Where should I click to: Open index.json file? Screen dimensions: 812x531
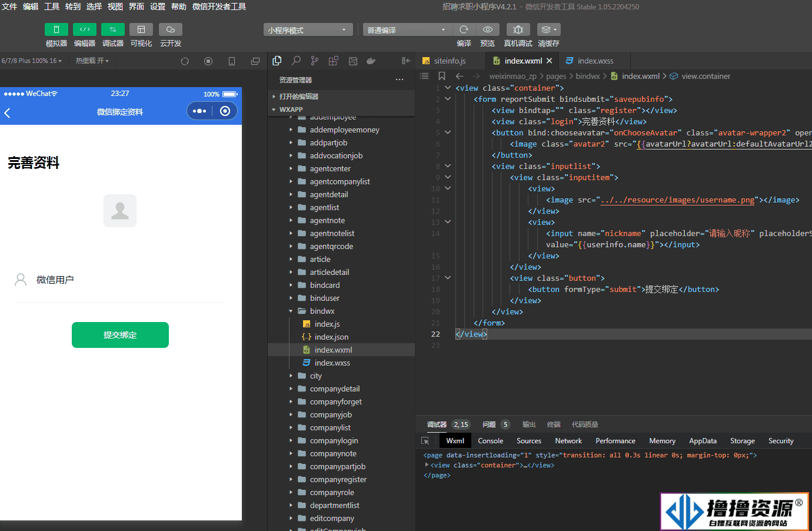click(x=341, y=337)
